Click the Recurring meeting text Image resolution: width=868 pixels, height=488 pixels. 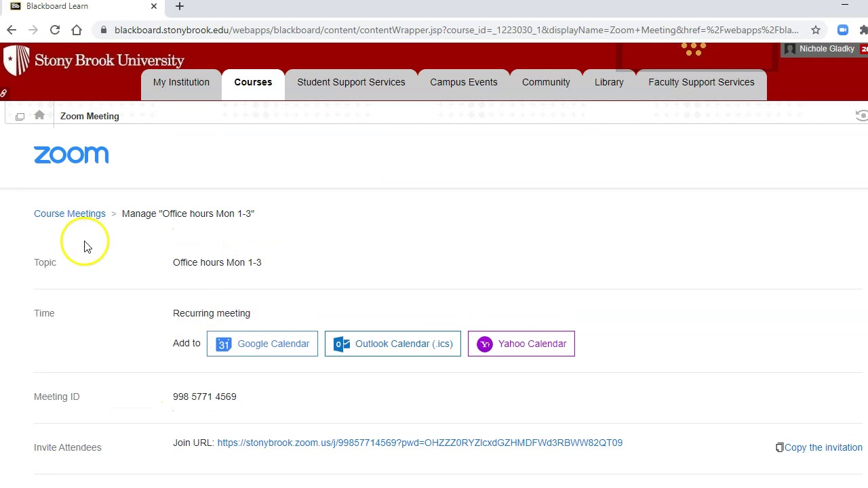(212, 313)
